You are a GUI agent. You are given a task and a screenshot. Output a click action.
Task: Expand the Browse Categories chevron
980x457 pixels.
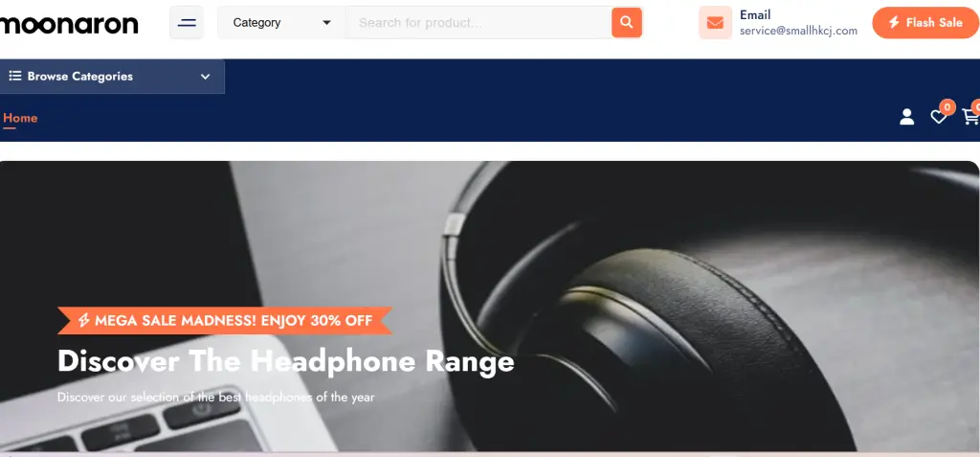click(205, 77)
